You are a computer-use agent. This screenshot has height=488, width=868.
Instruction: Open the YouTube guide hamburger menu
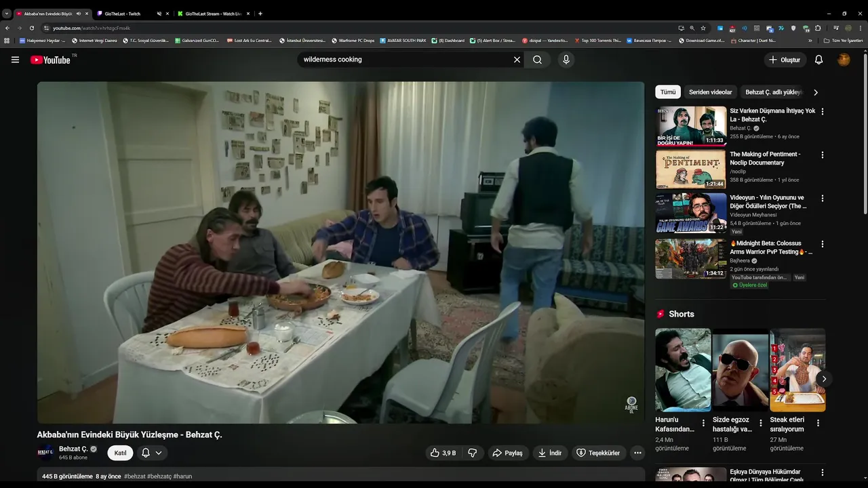(15, 60)
